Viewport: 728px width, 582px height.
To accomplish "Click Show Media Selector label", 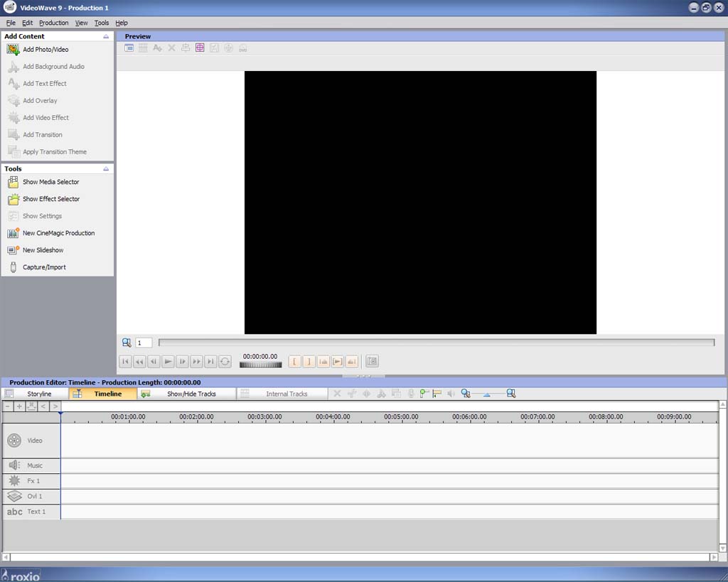I will point(51,182).
